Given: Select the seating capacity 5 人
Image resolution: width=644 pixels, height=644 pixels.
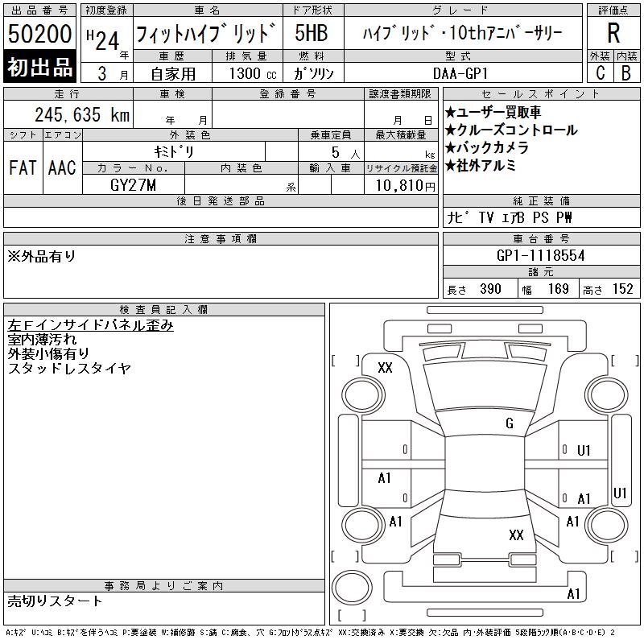Looking at the screenshot, I should click(x=346, y=153).
